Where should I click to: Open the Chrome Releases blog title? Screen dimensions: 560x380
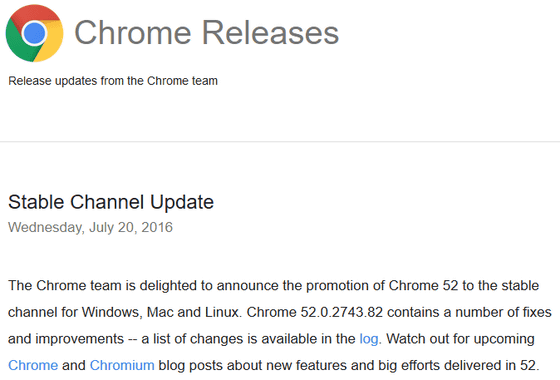[x=206, y=33]
